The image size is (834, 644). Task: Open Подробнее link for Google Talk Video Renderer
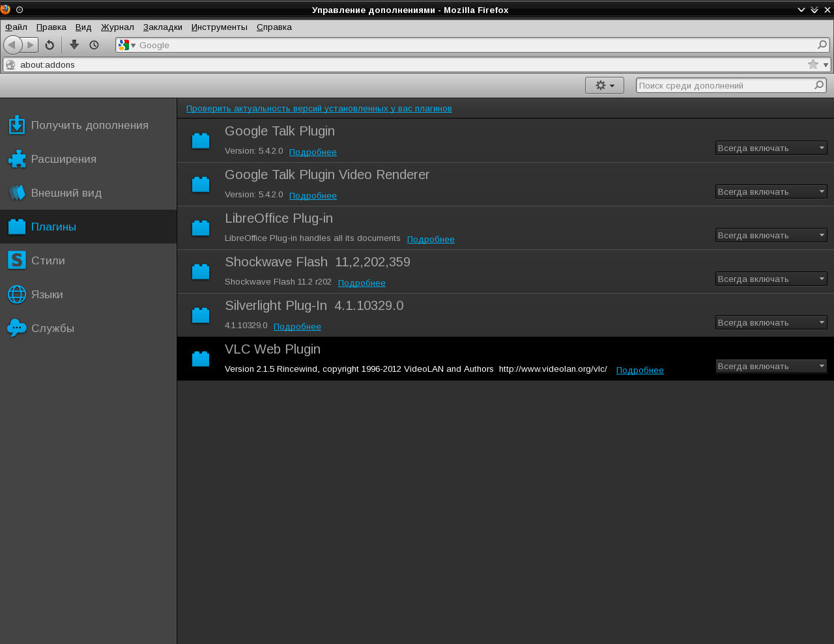[313, 195]
